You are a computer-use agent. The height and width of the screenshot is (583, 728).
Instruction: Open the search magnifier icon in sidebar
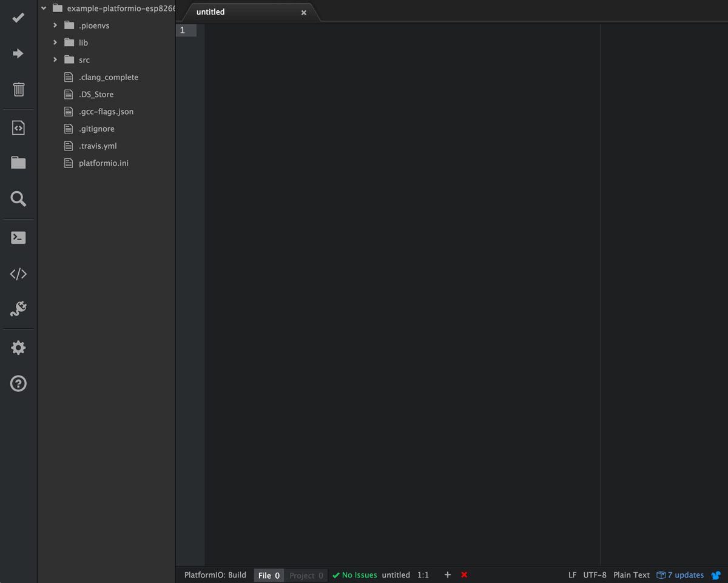pyautogui.click(x=18, y=198)
